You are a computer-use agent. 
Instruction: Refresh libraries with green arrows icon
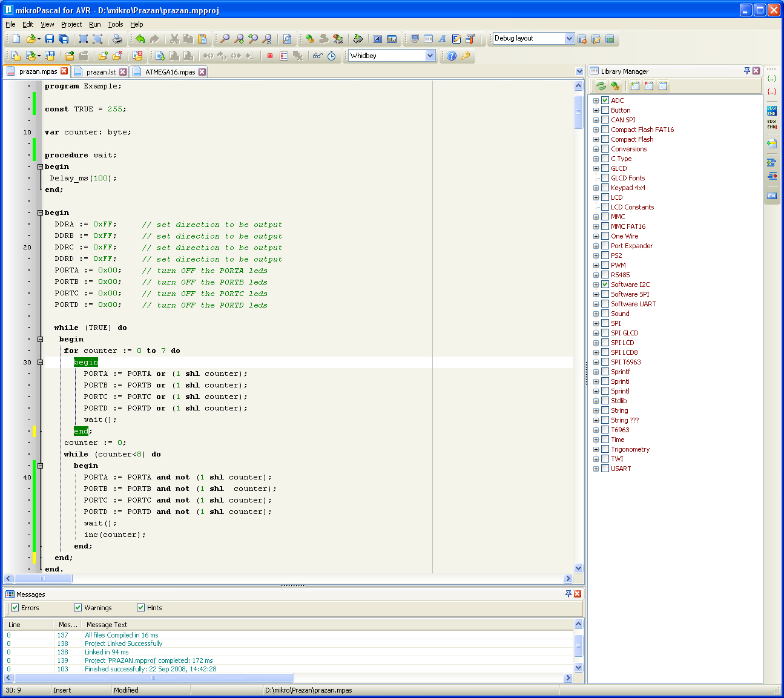pyautogui.click(x=601, y=86)
